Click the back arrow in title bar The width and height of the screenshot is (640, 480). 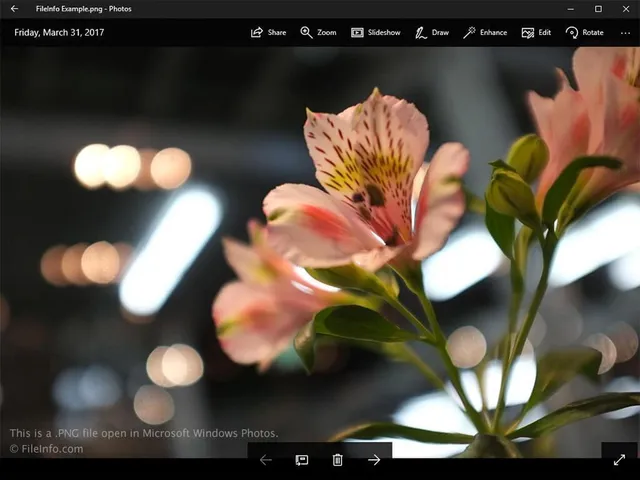click(x=14, y=9)
